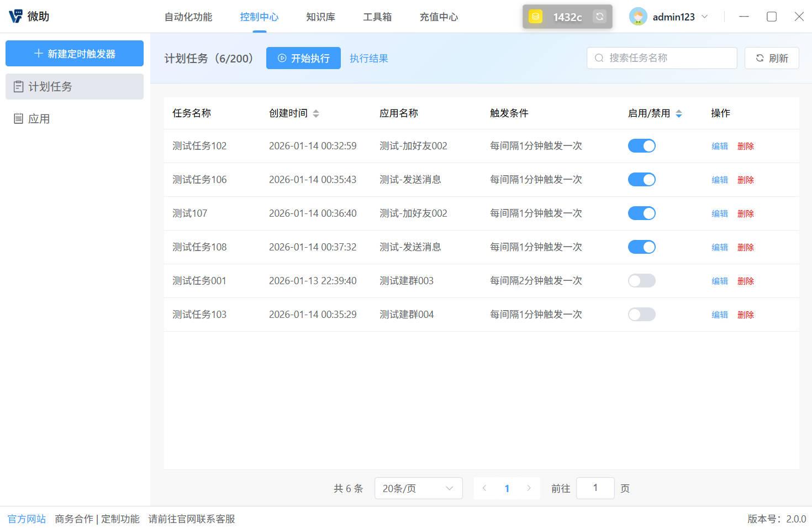Click the play icon on 开始执行 button
812x528 pixels.
pyautogui.click(x=282, y=58)
